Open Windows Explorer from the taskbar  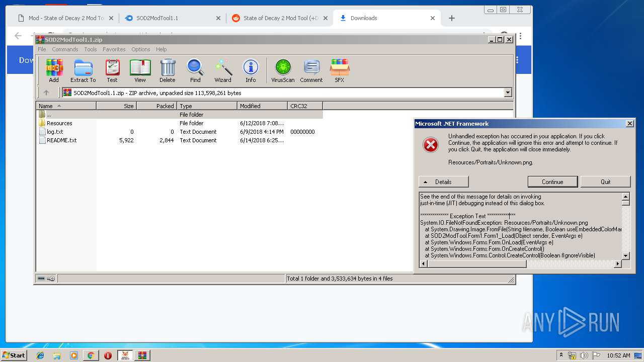[57, 355]
